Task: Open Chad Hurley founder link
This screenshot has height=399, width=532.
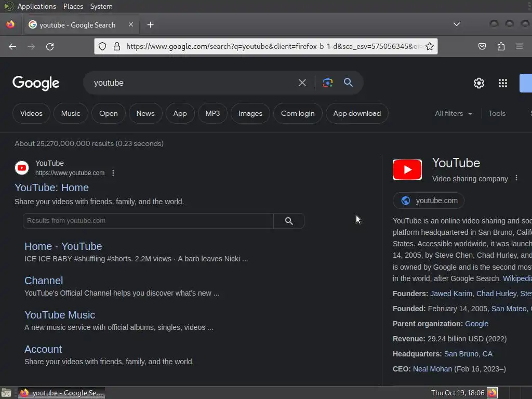Action: click(496, 294)
